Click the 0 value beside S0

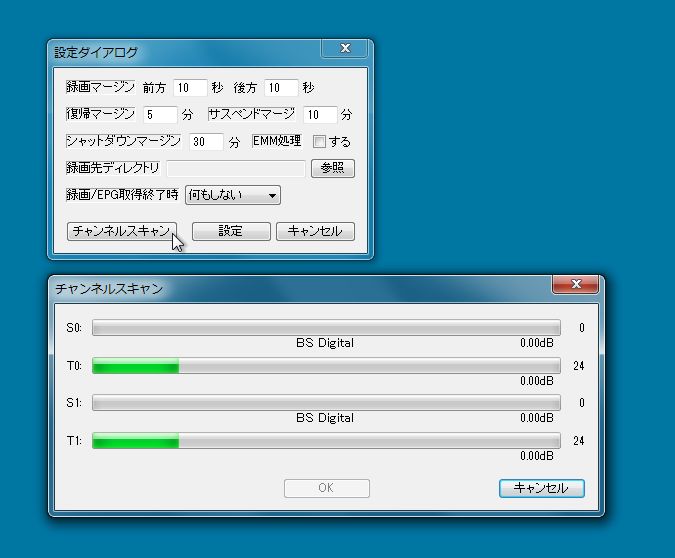(x=582, y=328)
